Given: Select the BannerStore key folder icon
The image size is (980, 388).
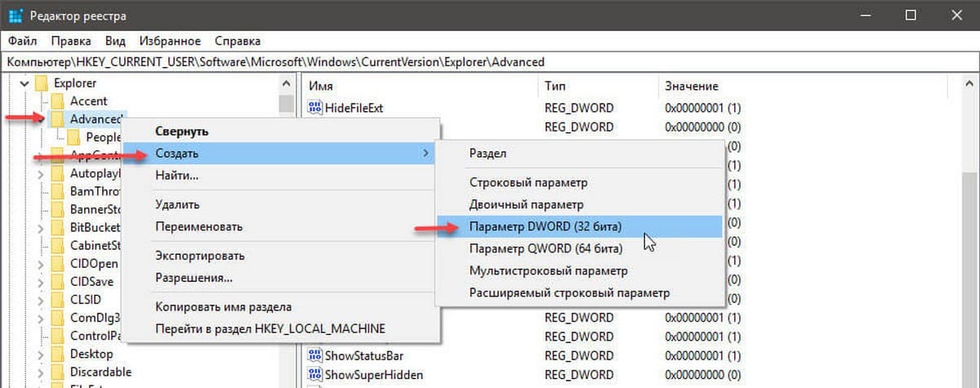Looking at the screenshot, I should 57,209.
